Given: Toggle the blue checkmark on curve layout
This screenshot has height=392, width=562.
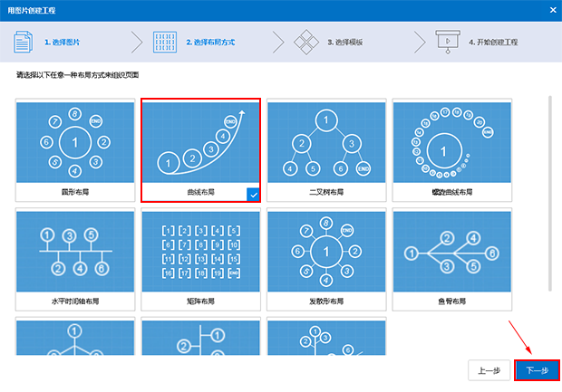Looking at the screenshot, I should pyautogui.click(x=253, y=195).
